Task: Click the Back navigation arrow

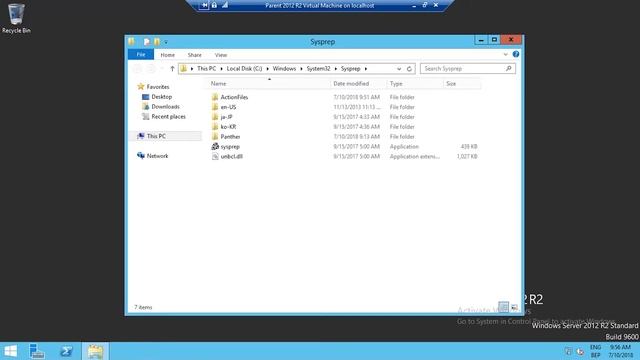Action: tap(138, 69)
